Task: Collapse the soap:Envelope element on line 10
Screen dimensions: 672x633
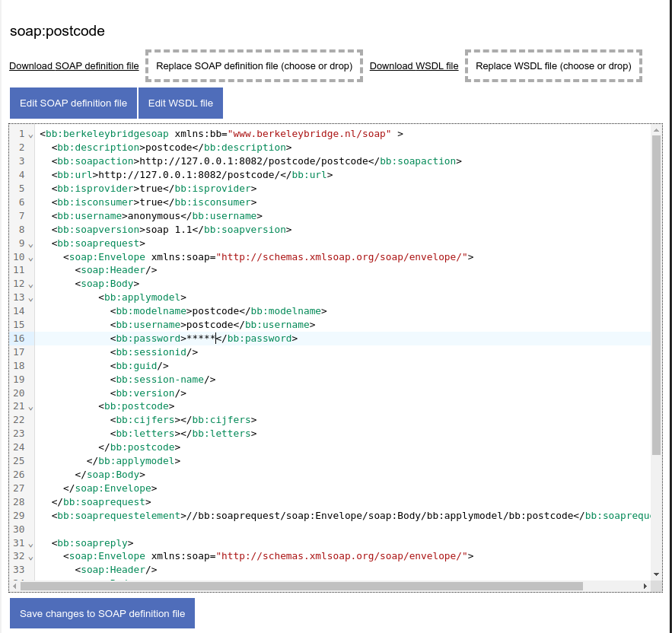Action: tap(30, 258)
